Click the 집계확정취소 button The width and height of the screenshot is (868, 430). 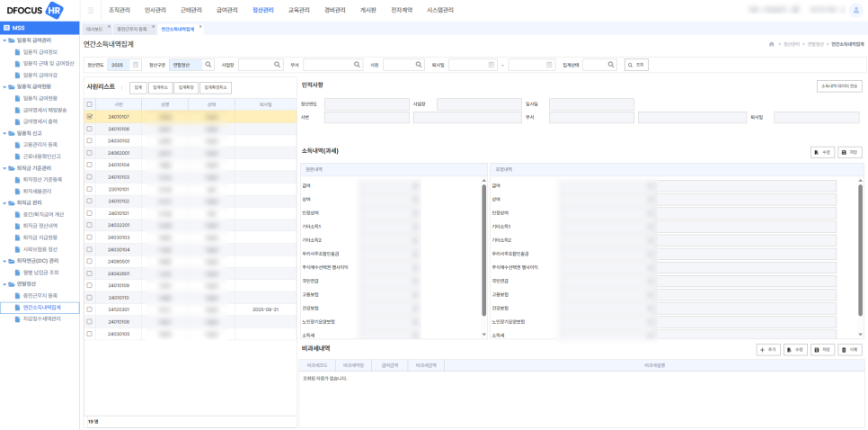tap(216, 87)
